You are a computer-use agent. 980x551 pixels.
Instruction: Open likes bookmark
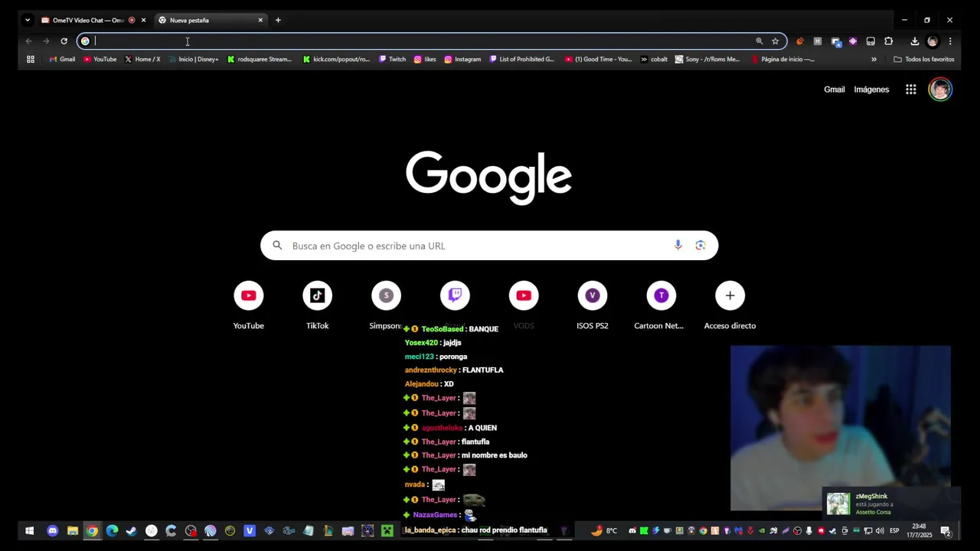tap(425, 59)
